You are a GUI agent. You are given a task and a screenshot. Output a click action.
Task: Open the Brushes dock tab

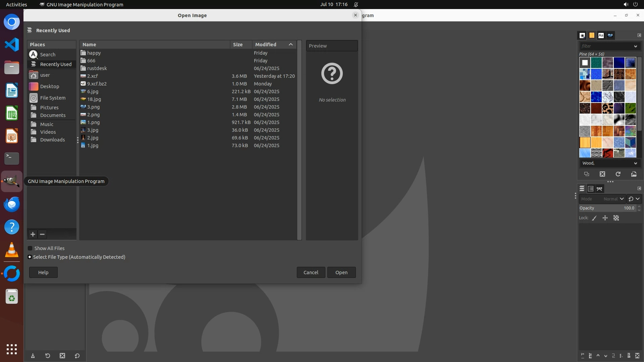pyautogui.click(x=582, y=35)
